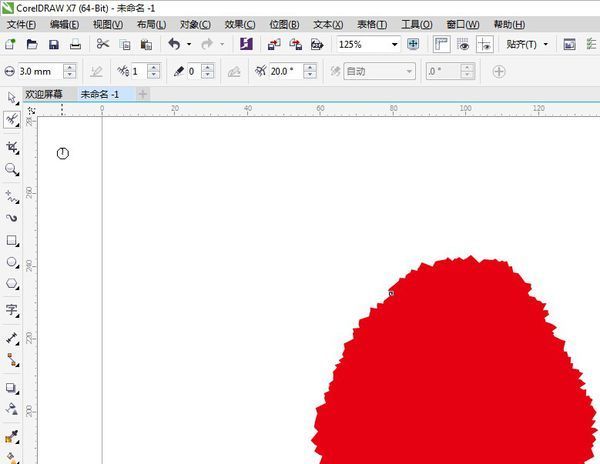Add a new document tab with plus
This screenshot has height=464, width=600.
click(142, 94)
